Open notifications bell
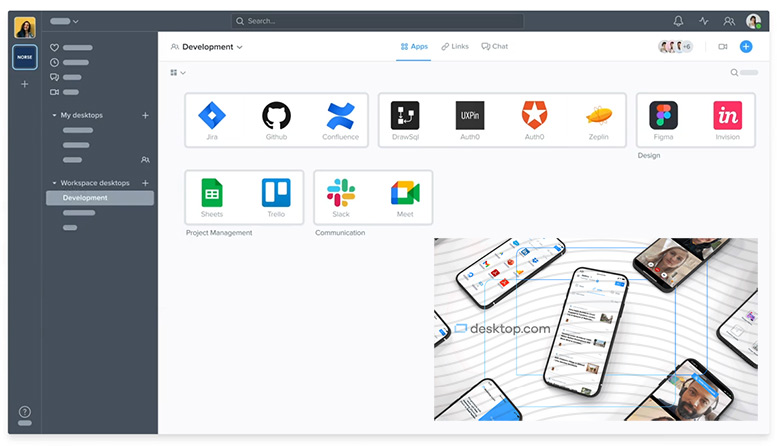The width and height of the screenshot is (780, 446). (x=678, y=21)
